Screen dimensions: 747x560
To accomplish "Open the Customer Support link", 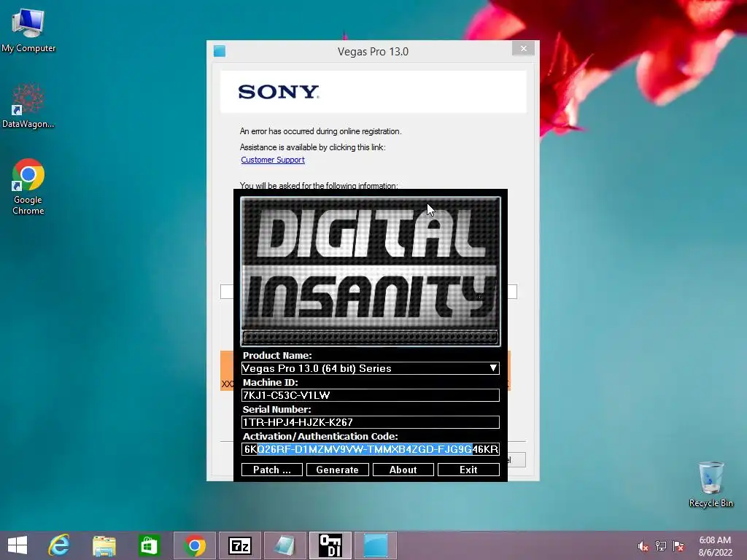I will coord(273,160).
